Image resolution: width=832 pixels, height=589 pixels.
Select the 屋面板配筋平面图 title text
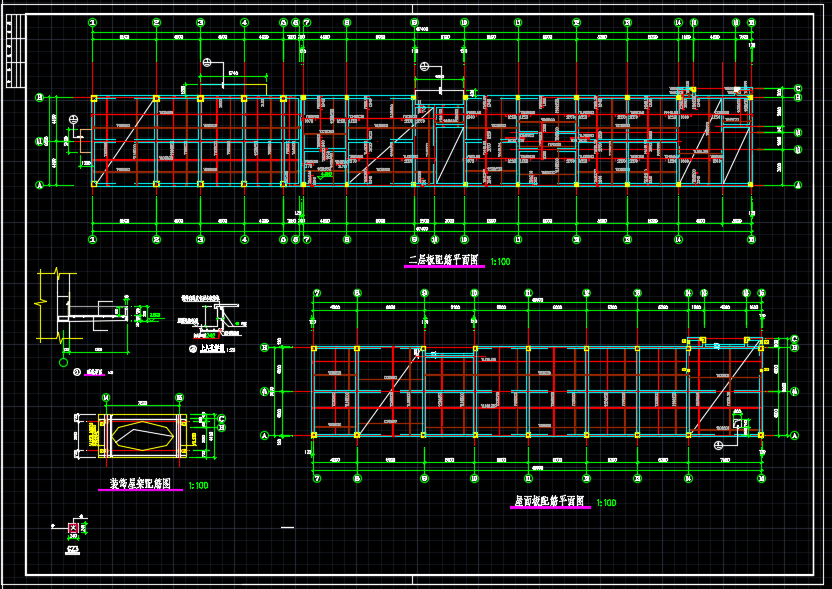click(549, 501)
